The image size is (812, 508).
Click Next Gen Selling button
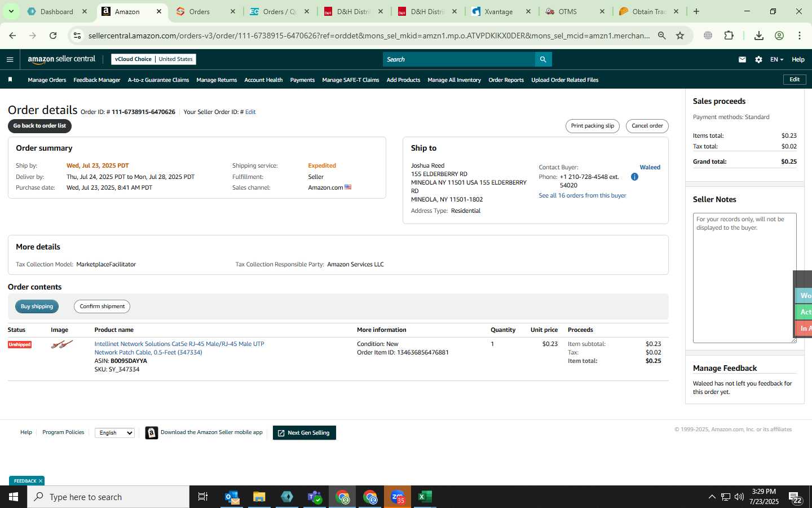(304, 433)
